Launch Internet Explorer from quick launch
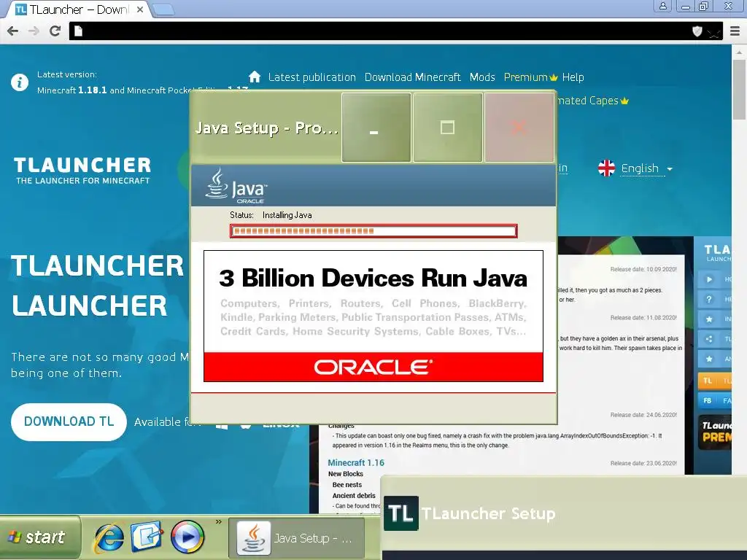Screen dimensions: 747x560 pos(109,537)
